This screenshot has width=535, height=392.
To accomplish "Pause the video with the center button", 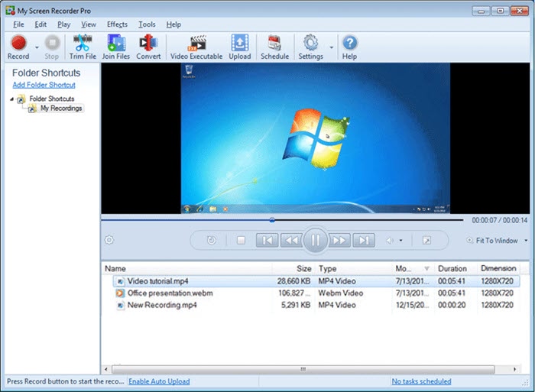I will [314, 240].
